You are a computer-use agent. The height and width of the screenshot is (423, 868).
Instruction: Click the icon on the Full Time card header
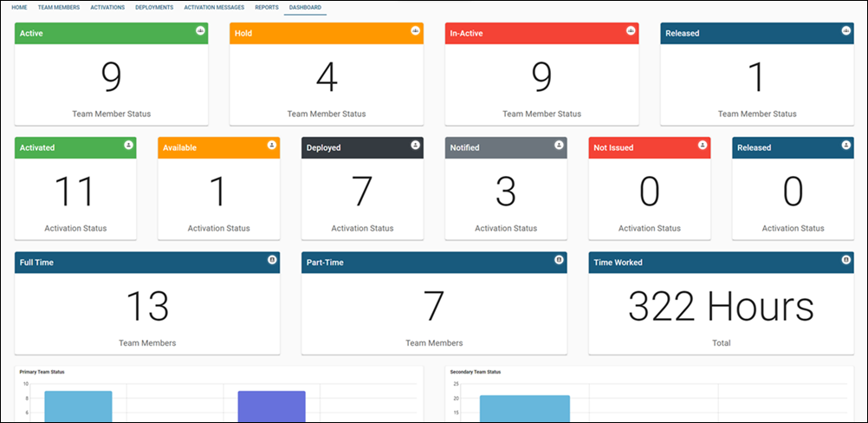coord(272,259)
